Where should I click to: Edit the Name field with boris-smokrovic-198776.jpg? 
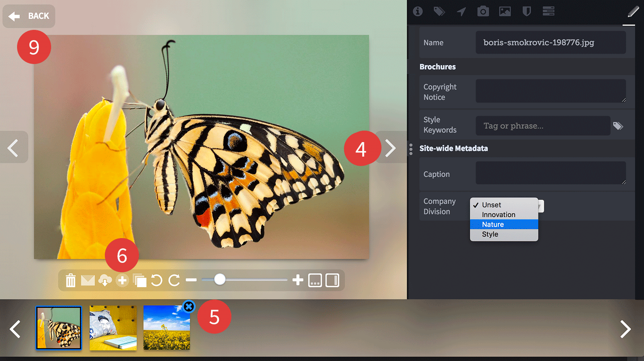551,42
